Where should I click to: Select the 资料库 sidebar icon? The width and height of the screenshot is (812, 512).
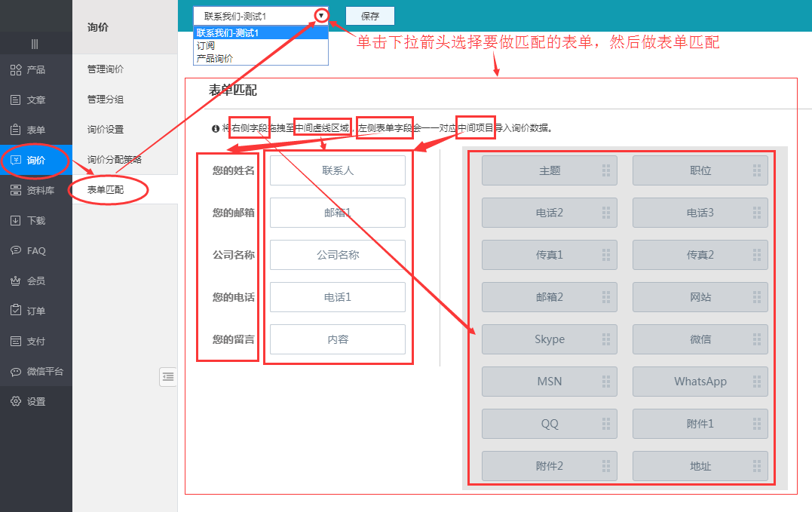click(16, 191)
